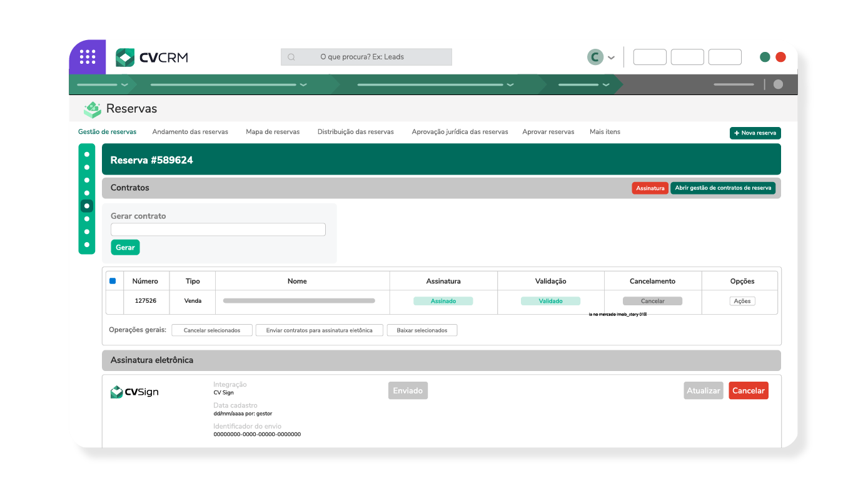Click the second empty header button
868x488 pixels.
point(687,57)
